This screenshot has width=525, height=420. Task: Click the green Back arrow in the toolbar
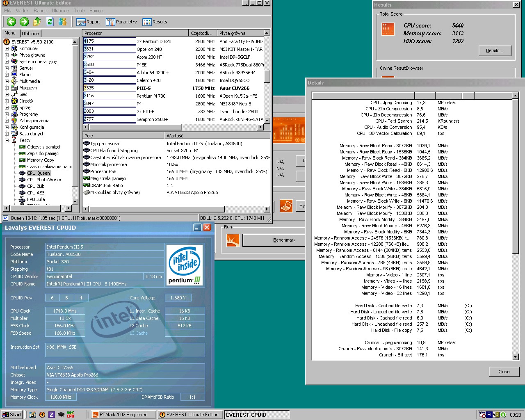(11, 22)
